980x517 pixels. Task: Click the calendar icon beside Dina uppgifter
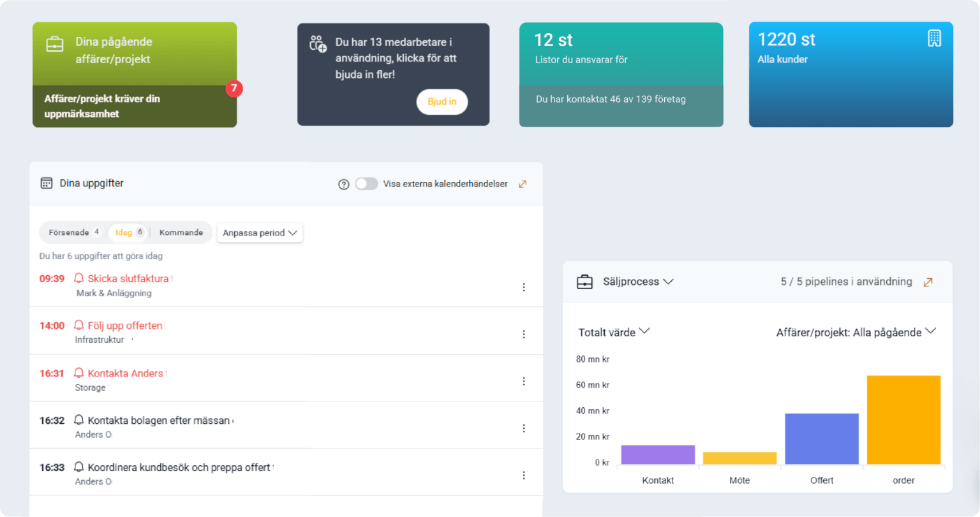[47, 183]
